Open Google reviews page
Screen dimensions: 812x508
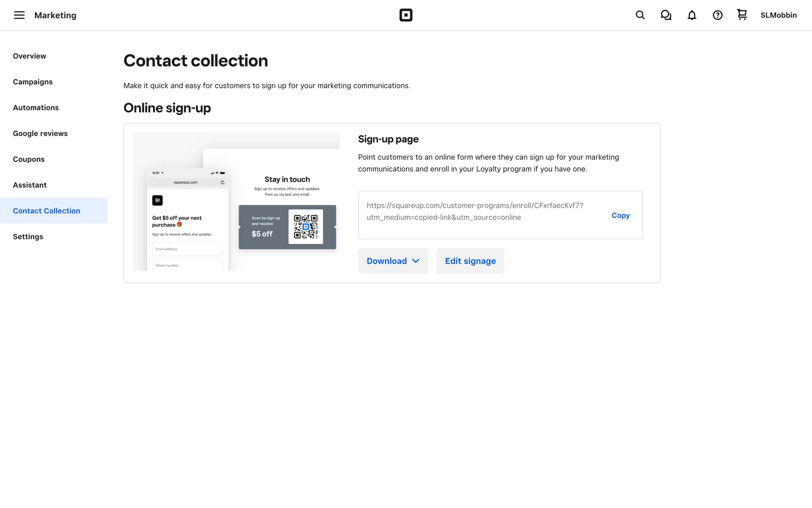[x=40, y=133]
